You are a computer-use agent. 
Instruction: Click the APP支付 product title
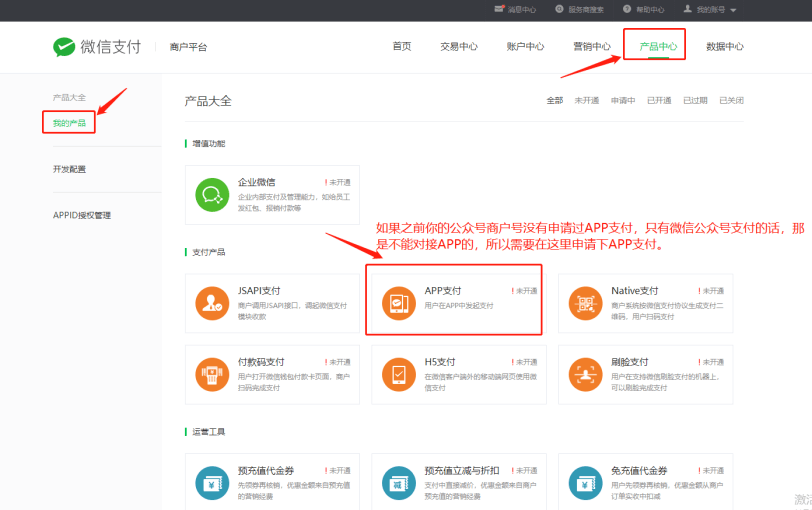coord(443,290)
